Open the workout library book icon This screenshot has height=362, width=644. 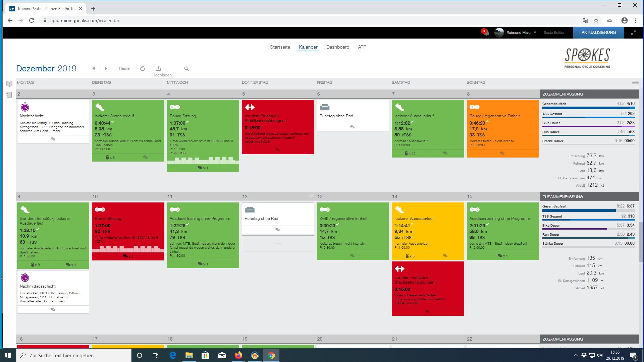[x=9, y=83]
